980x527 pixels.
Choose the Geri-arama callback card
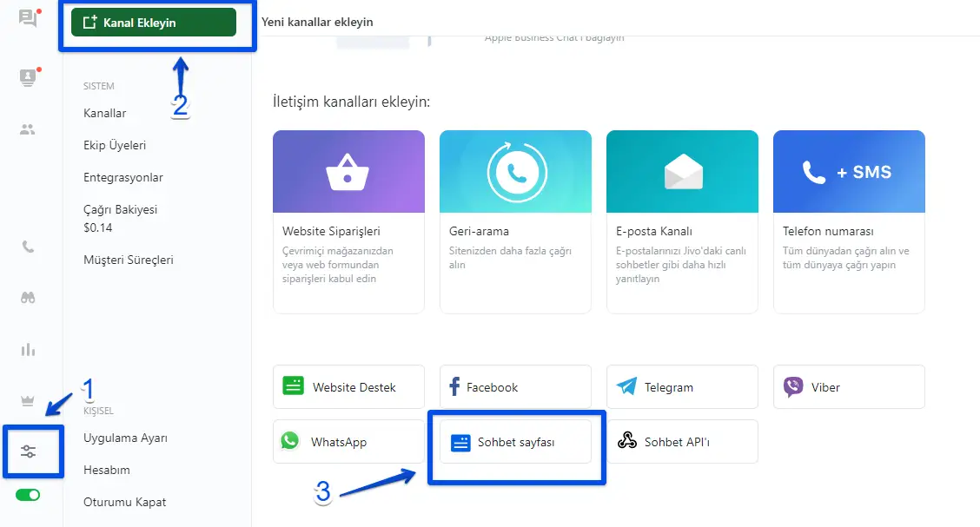[x=515, y=221]
